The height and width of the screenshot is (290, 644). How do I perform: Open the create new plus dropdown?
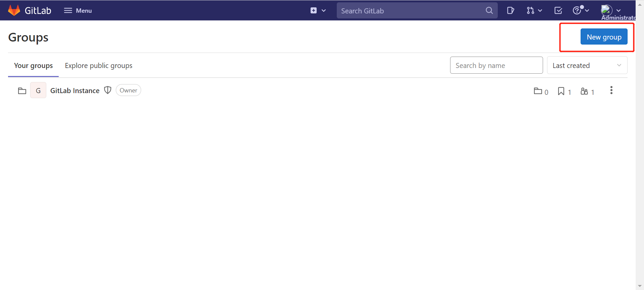318,10
